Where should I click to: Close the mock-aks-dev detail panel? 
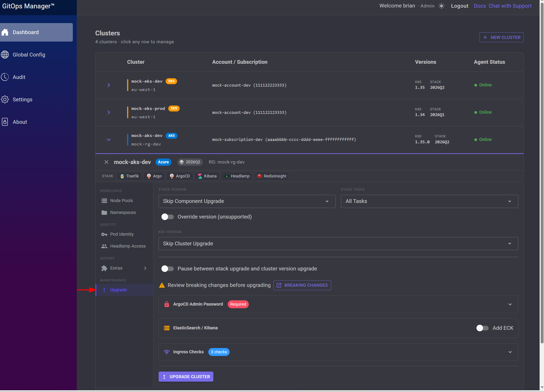tap(106, 162)
